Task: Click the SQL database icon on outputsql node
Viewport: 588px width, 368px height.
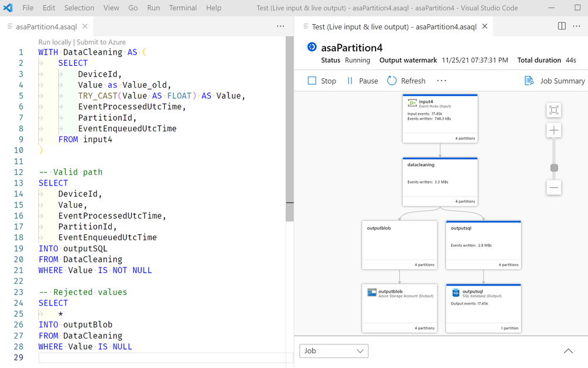Action: point(456,293)
